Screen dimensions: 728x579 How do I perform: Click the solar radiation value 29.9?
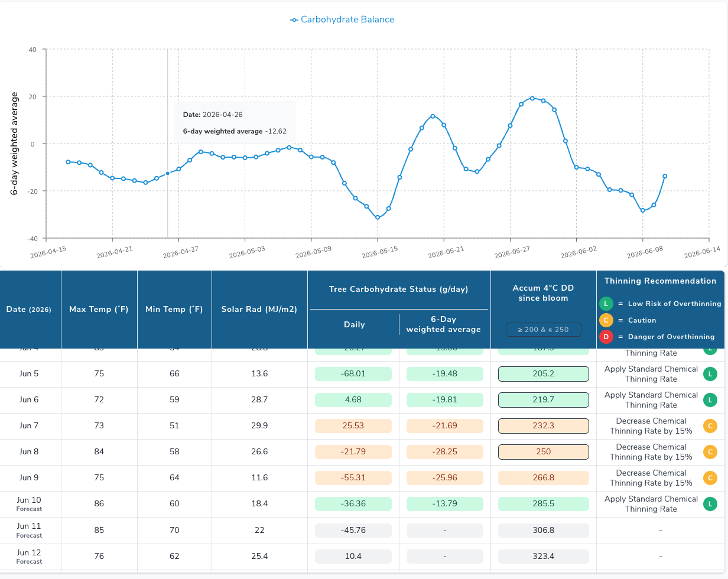(259, 426)
